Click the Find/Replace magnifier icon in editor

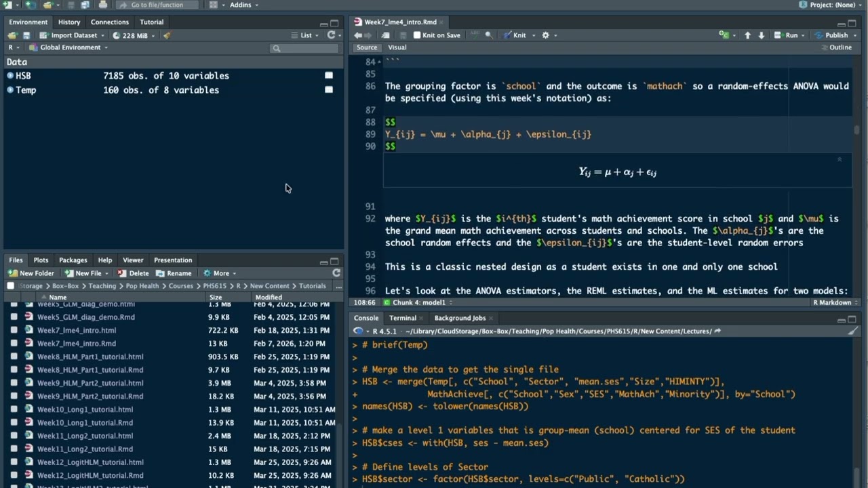pyautogui.click(x=488, y=35)
